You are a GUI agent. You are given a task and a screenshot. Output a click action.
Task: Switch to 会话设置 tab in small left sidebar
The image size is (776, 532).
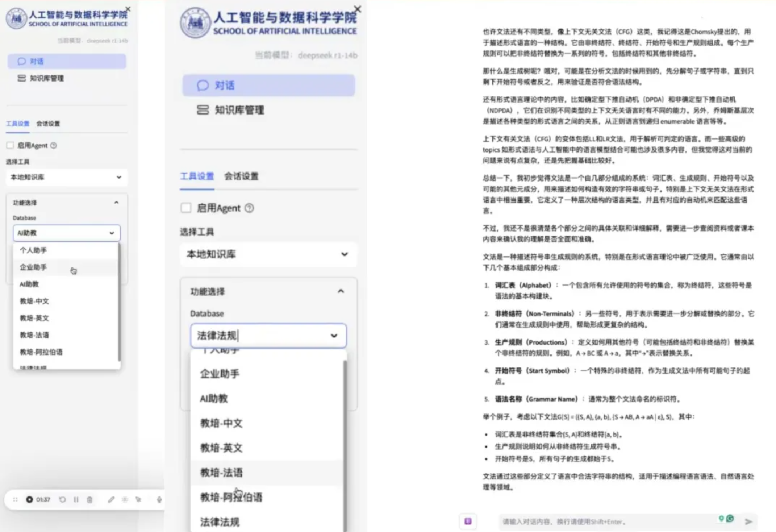[x=48, y=124]
